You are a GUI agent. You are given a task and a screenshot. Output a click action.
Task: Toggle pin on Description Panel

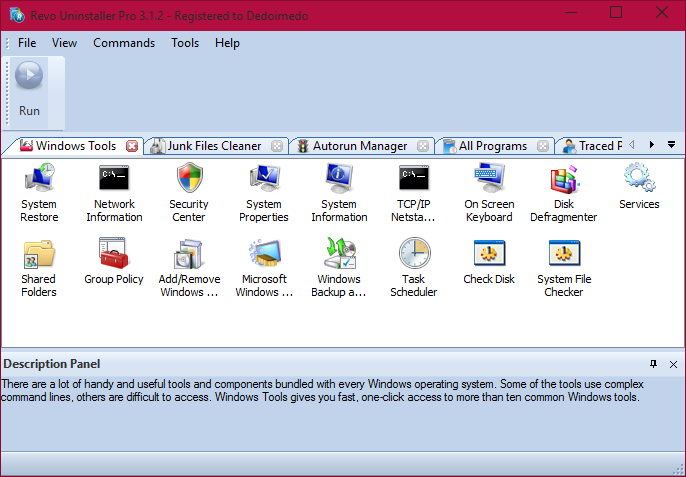coord(653,364)
